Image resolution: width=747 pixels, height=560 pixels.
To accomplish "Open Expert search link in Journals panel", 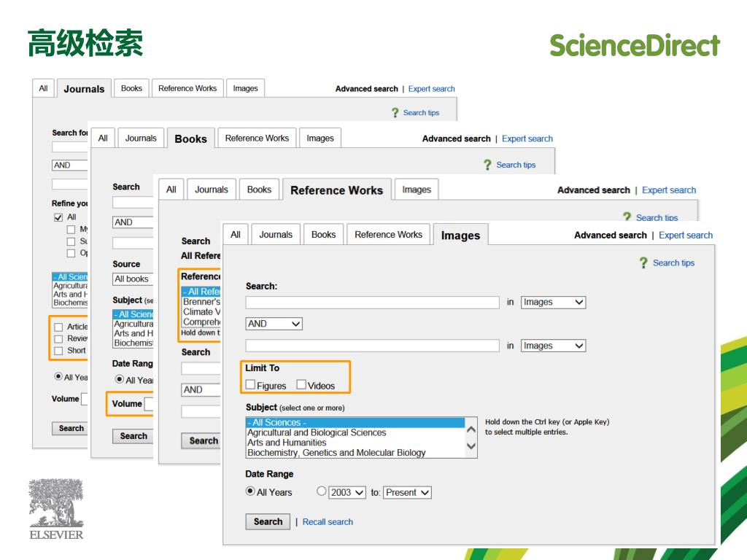I will pos(431,89).
